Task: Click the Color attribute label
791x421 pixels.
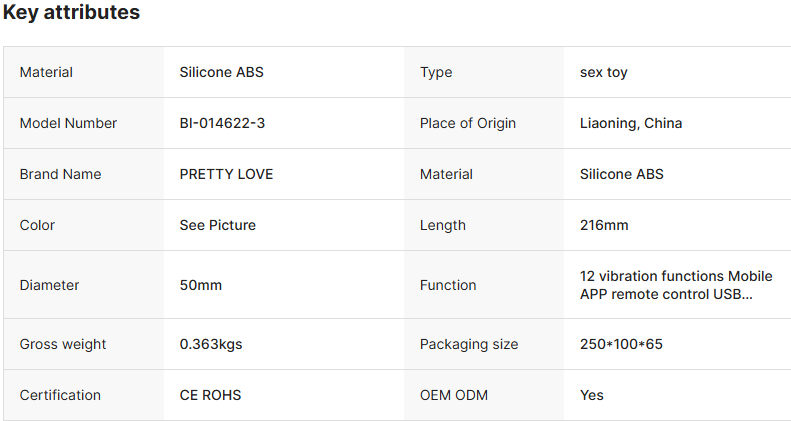Action: click(x=37, y=225)
